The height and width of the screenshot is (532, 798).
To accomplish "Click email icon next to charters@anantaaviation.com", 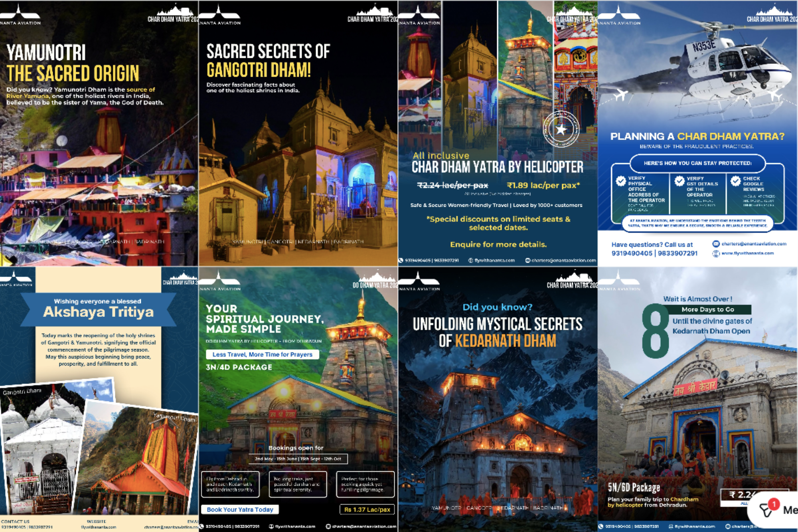I will [716, 244].
